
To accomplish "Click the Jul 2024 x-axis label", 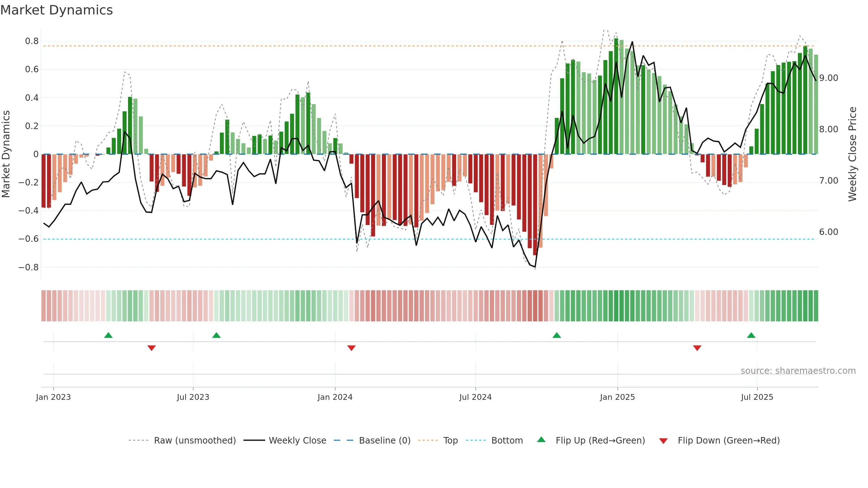I will pos(476,397).
